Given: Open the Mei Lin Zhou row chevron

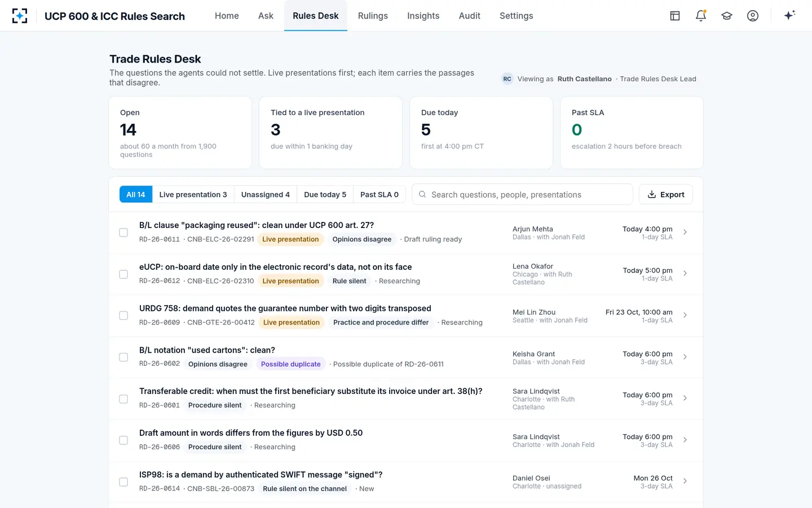Looking at the screenshot, I should point(685,315).
